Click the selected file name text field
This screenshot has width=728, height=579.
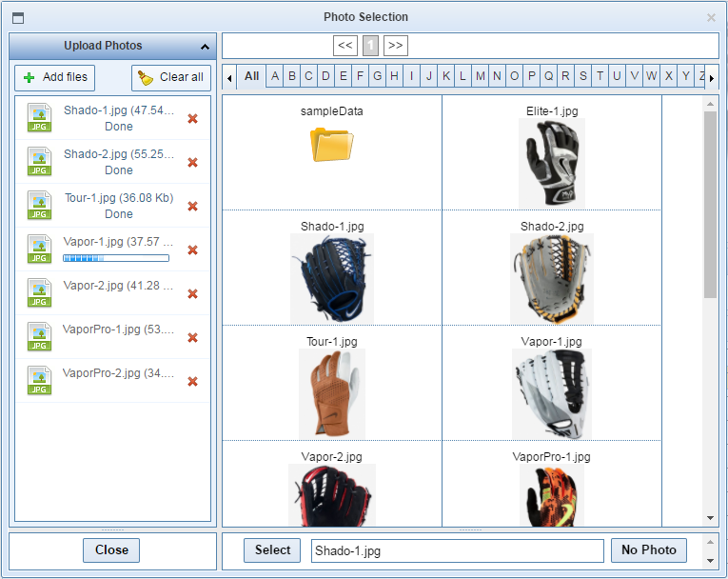click(457, 550)
